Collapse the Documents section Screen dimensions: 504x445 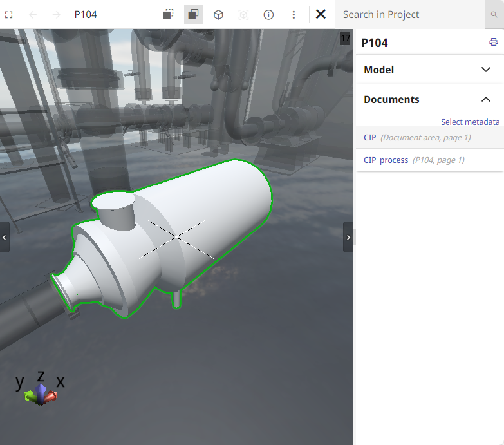point(486,99)
